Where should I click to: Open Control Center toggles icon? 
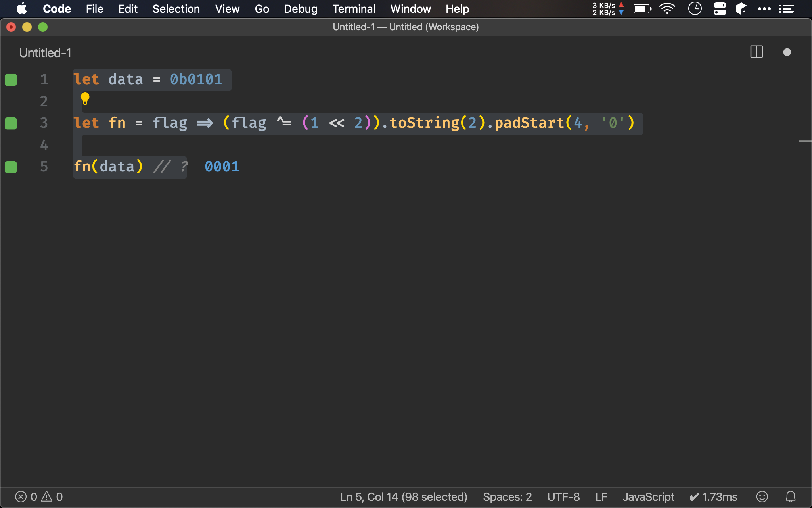(720, 9)
